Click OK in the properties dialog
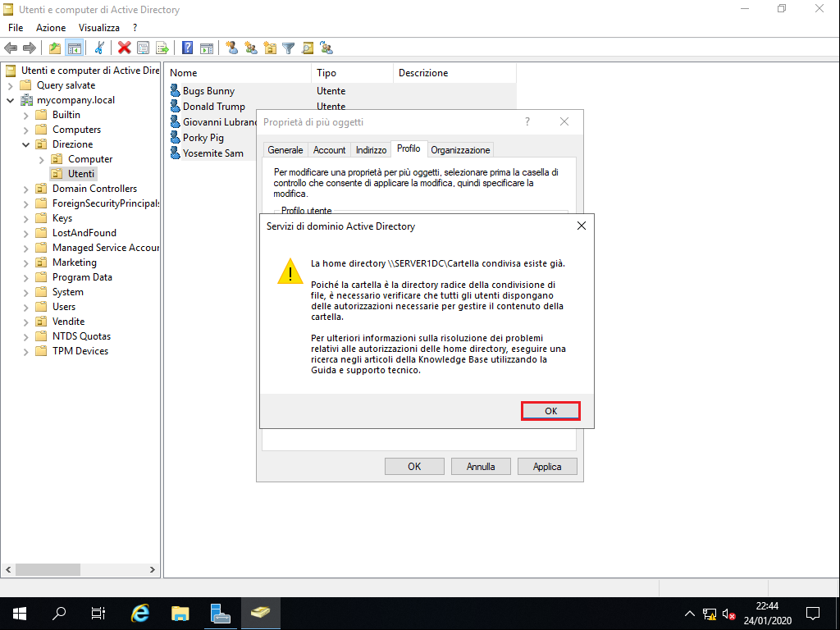Viewport: 840px width, 630px height. click(x=414, y=467)
